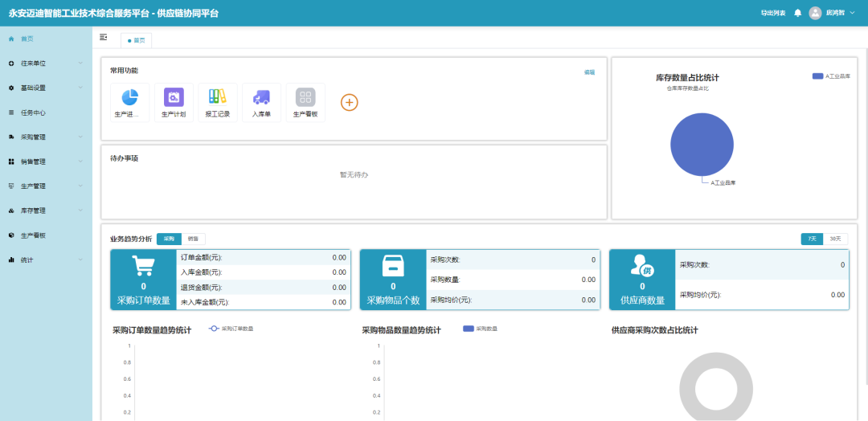Click 采购均价(元) in the 供应商数量 card
The image size is (868, 421).
tap(700, 295)
